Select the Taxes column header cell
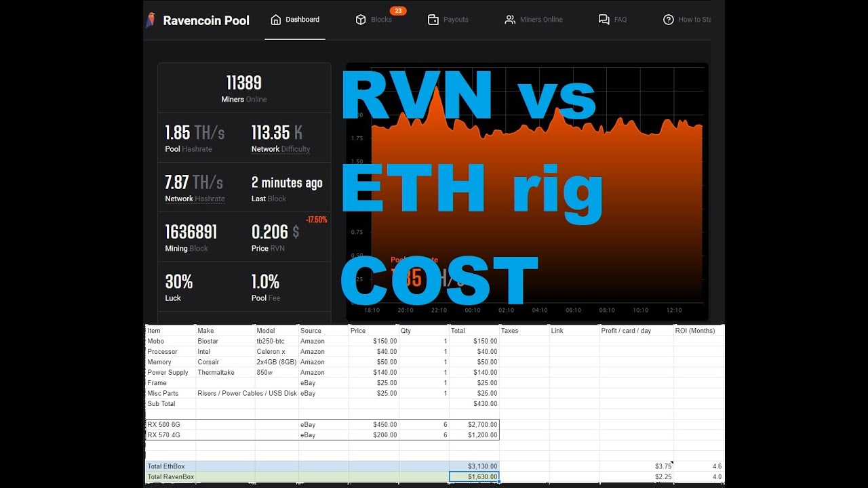The image size is (868, 488). (524, 331)
